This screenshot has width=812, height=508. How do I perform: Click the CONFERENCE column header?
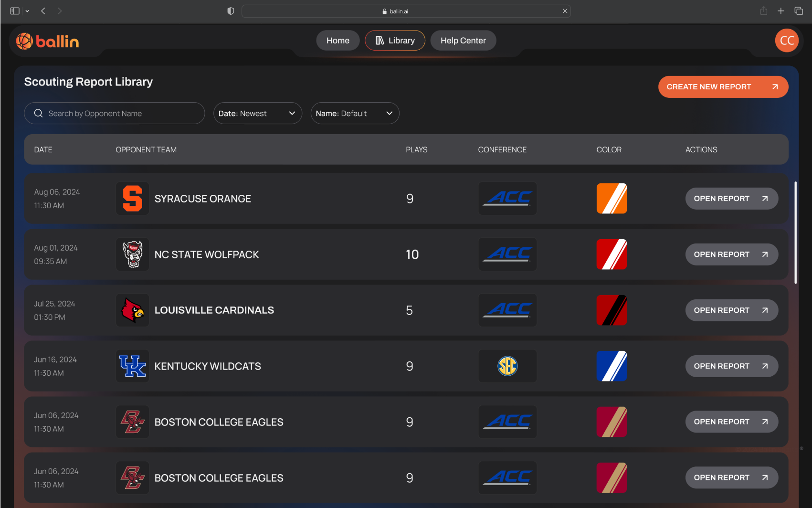pyautogui.click(x=502, y=149)
